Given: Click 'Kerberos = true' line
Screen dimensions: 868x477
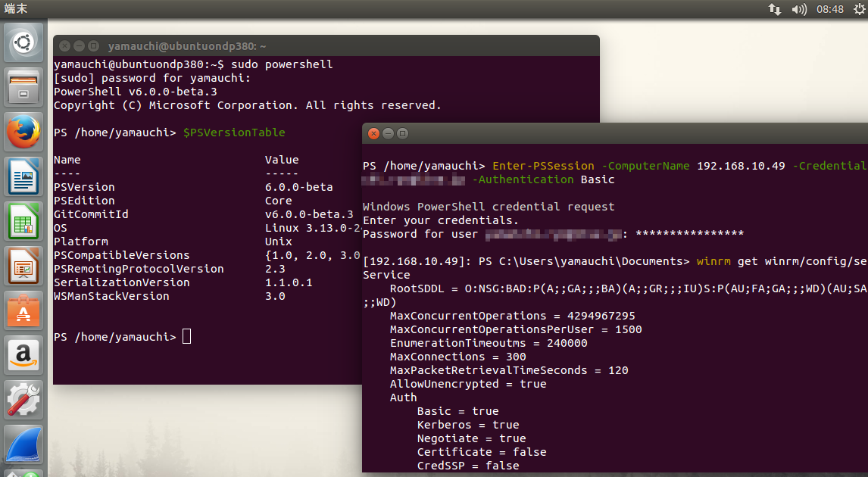Looking at the screenshot, I should click(x=468, y=425).
